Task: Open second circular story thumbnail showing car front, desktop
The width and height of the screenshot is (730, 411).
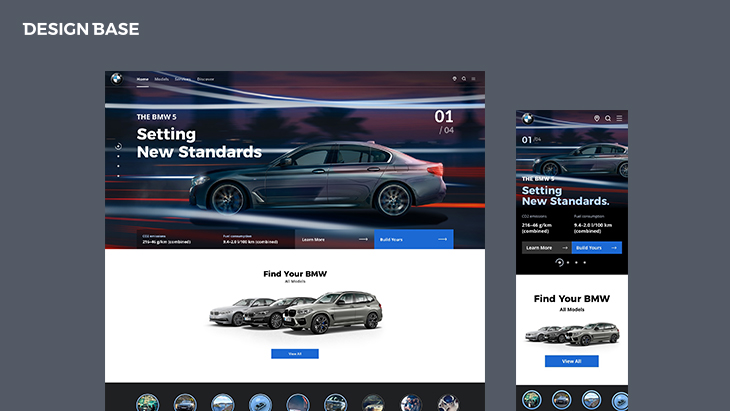Action: point(185,403)
